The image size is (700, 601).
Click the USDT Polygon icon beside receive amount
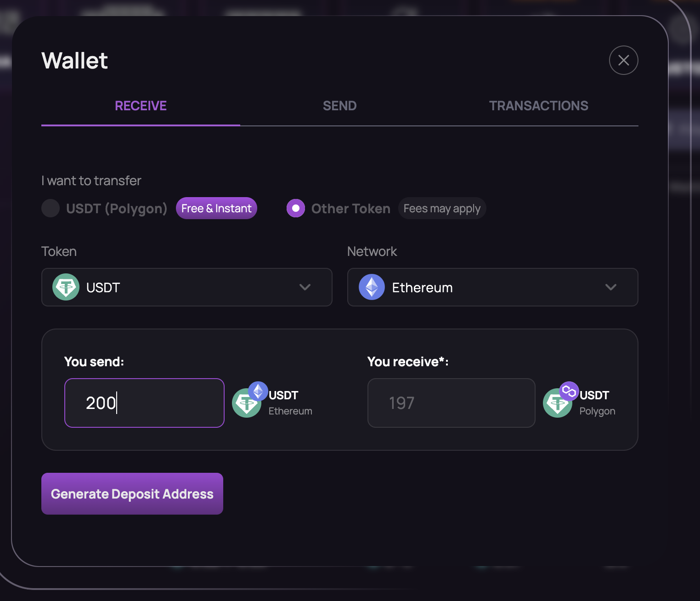tap(559, 401)
